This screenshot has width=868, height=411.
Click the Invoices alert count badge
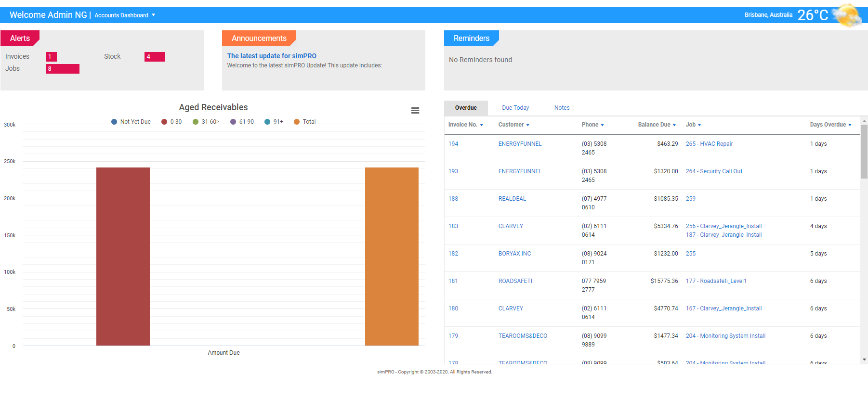pos(51,57)
